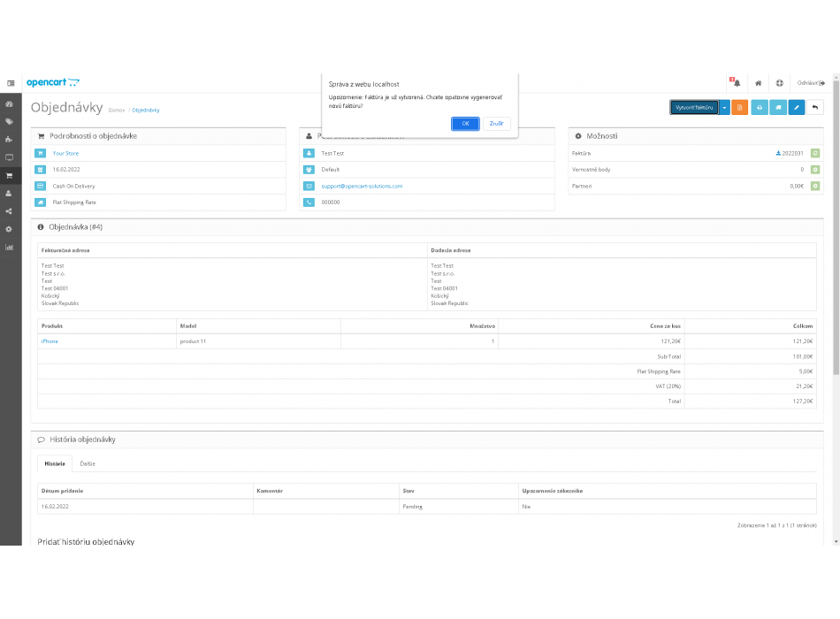Click Odhlásiť to log out
840x619 pixels.
tap(811, 83)
